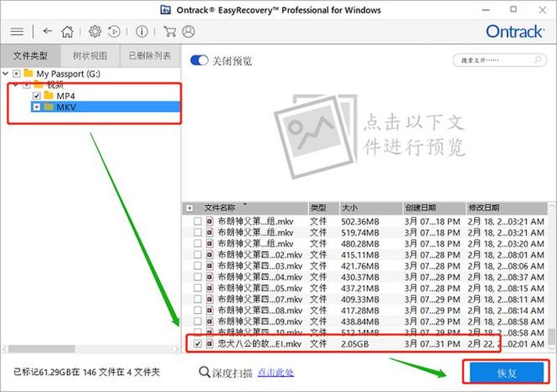Click the 点击此处 deep scan link
The image size is (557, 392).
(x=276, y=373)
